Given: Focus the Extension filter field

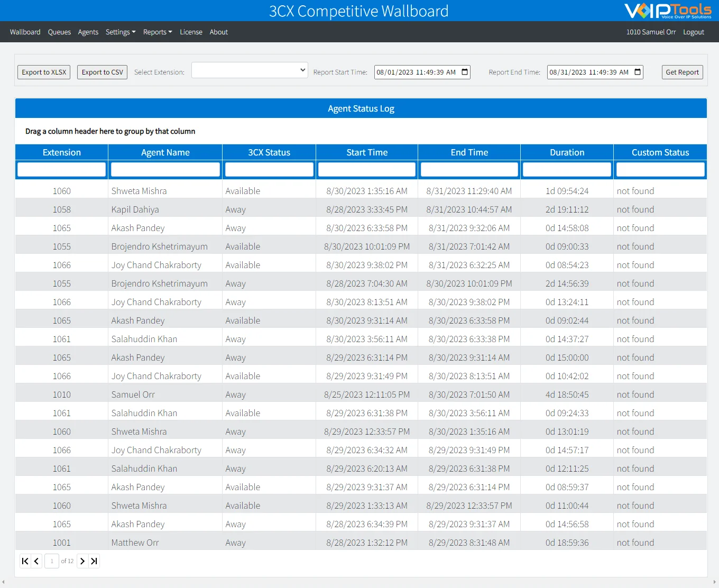Looking at the screenshot, I should pyautogui.click(x=62, y=169).
